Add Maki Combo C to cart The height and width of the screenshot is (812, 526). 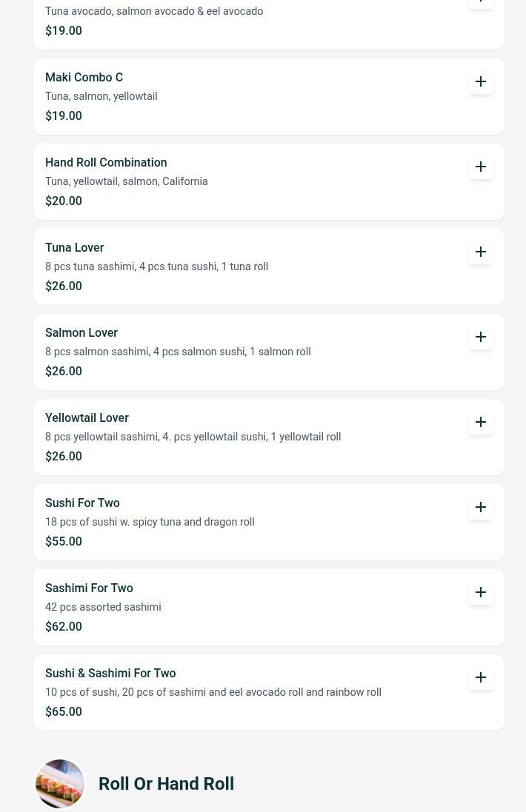pyautogui.click(x=481, y=81)
